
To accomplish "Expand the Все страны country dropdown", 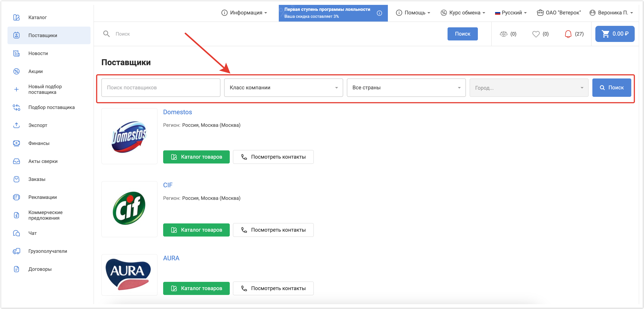I will pos(406,88).
